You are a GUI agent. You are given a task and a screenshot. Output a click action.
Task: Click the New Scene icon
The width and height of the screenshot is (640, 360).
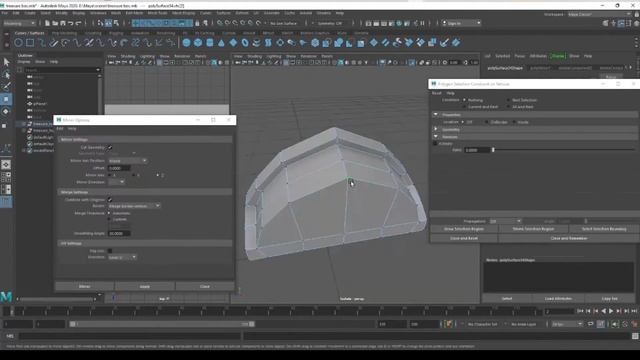coord(47,23)
